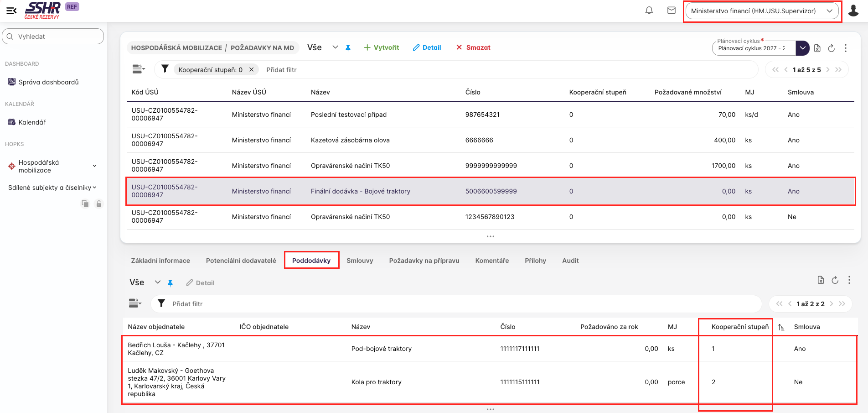Open the messages envelope icon
The width and height of the screenshot is (868, 413).
[672, 10]
